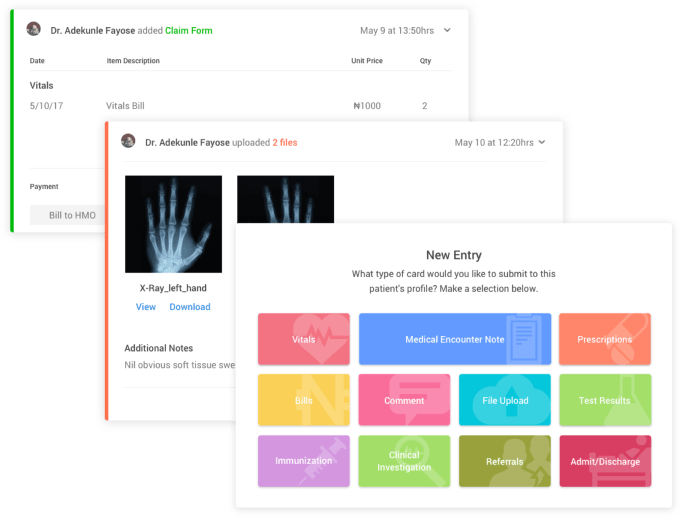The width and height of the screenshot is (680, 517).
Task: Choose the Medical Encounter Note tile
Action: [x=455, y=339]
